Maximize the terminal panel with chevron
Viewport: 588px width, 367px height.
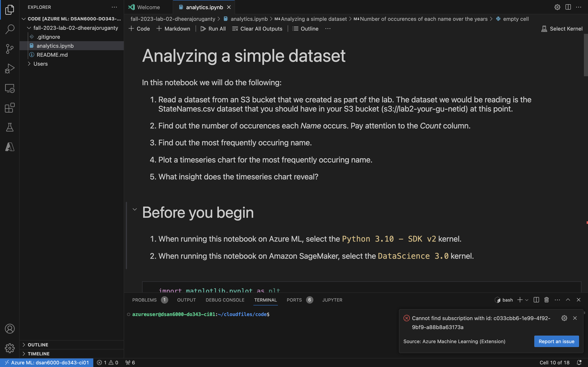(x=568, y=300)
